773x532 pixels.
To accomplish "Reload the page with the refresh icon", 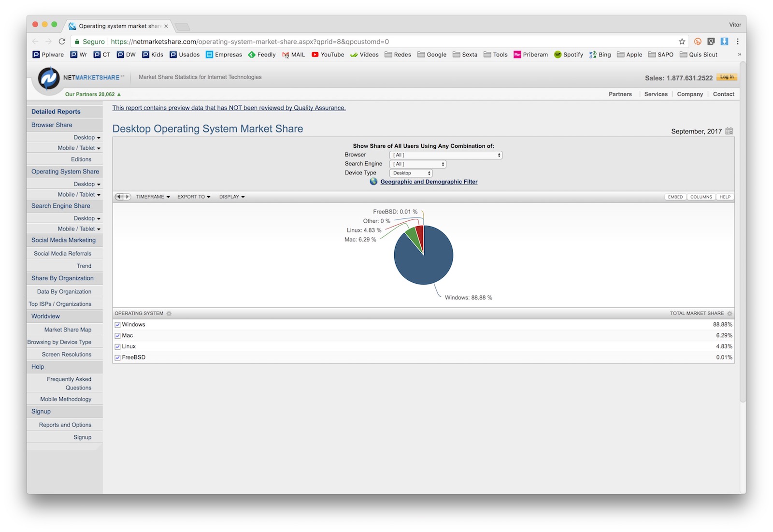I will [x=62, y=42].
